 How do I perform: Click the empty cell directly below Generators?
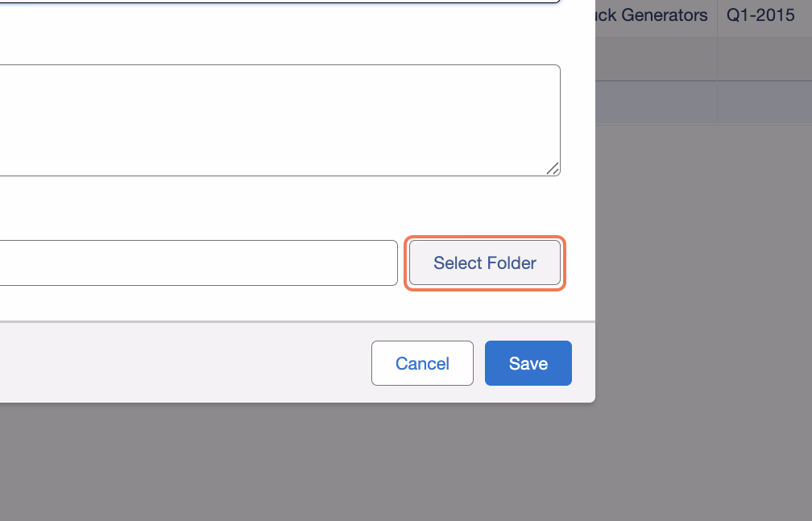(x=656, y=59)
